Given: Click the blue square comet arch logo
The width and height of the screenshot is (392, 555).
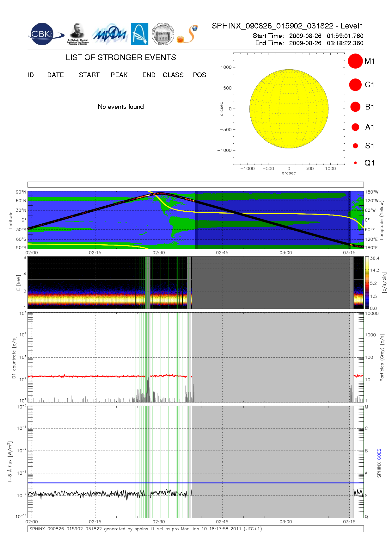Looking at the screenshot, I should click(139, 34).
